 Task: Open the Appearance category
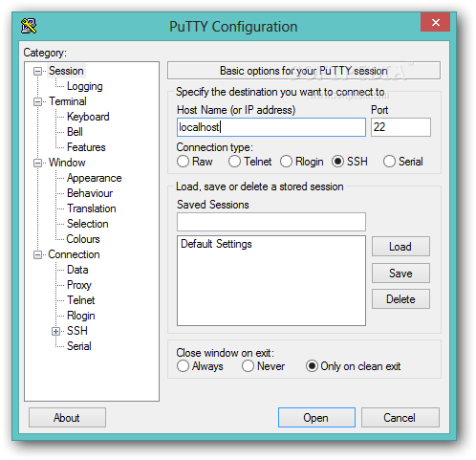[x=95, y=178]
